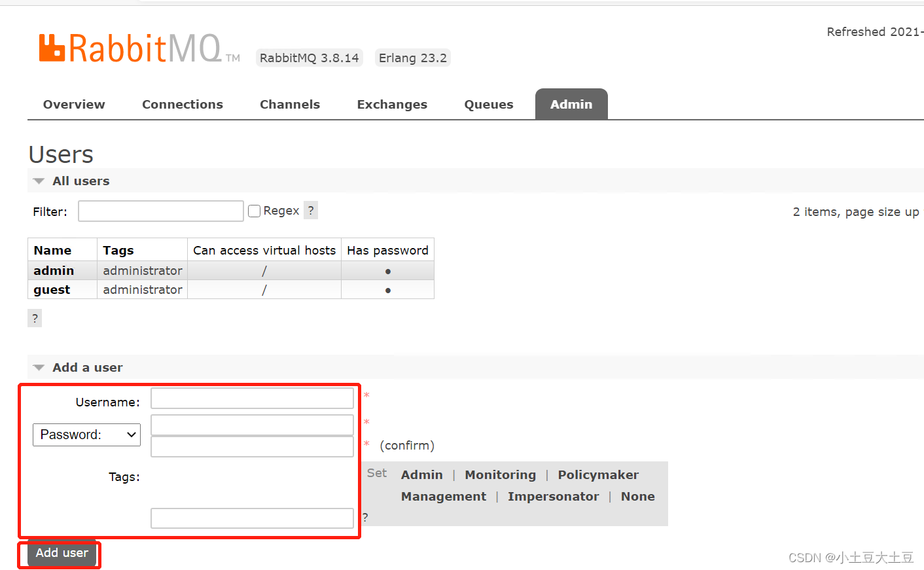This screenshot has width=924, height=570.
Task: Click the Can access virtual hosts header
Action: (x=264, y=250)
